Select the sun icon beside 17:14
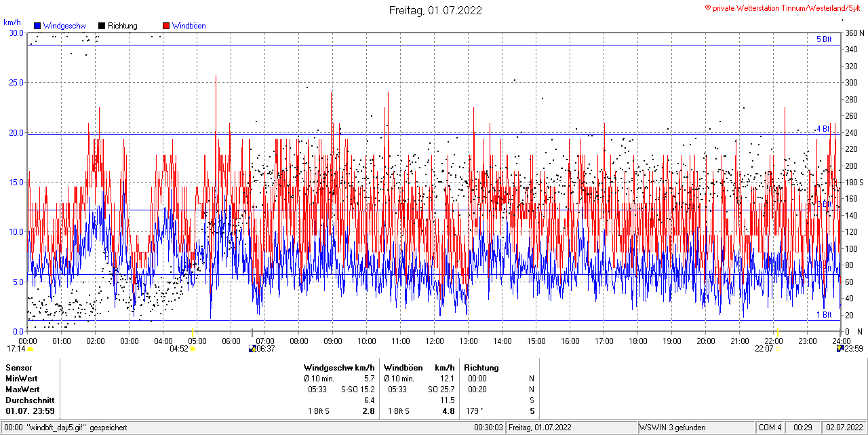Screen dimensions: 868x435 point(30,349)
